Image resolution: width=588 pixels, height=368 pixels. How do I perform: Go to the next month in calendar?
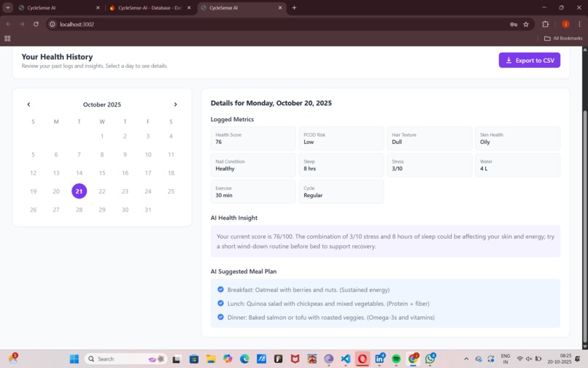(175, 104)
